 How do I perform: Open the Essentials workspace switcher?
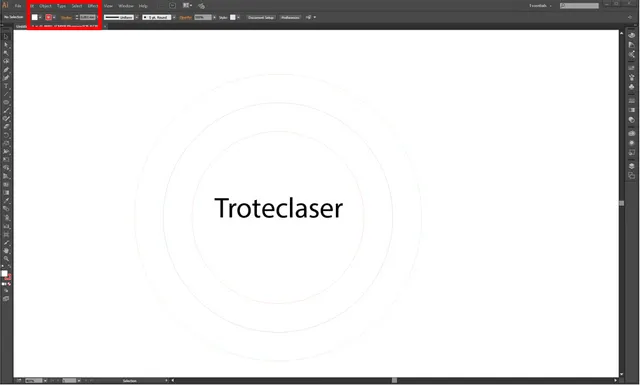[x=540, y=6]
